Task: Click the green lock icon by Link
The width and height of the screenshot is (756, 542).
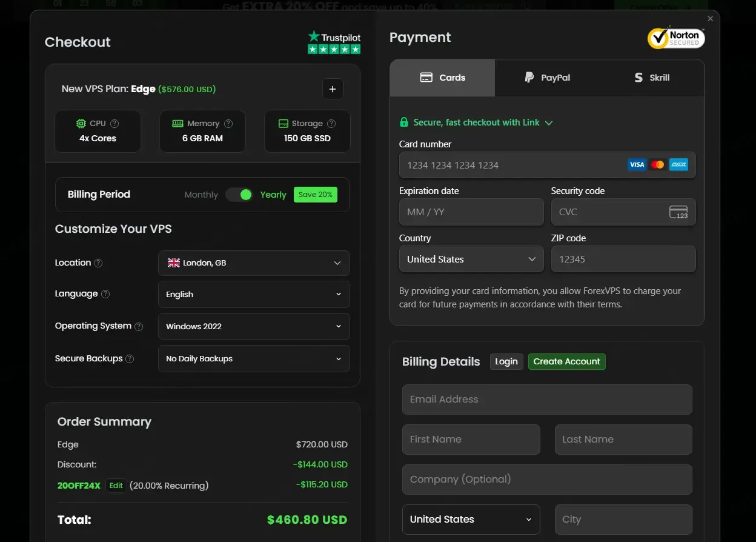Action: [x=404, y=122]
